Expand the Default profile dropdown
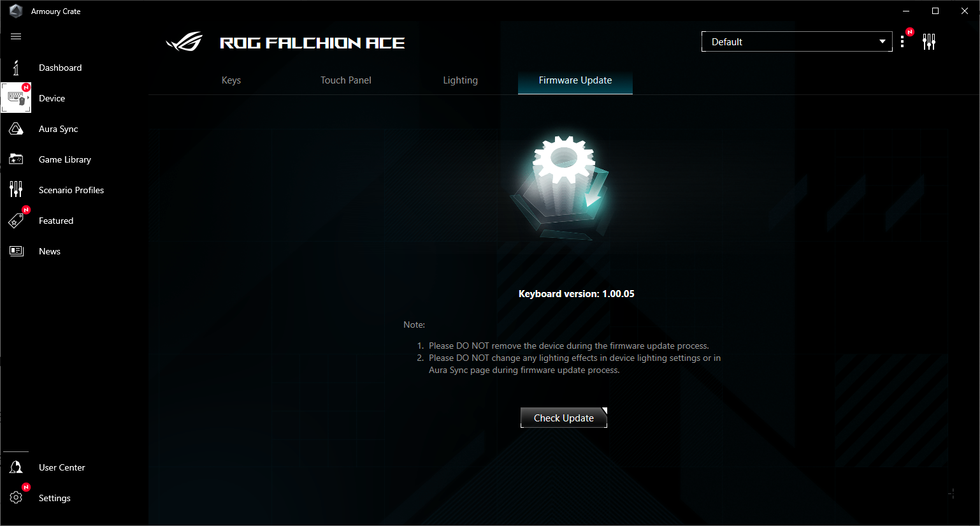The height and width of the screenshot is (526, 980). coord(796,41)
